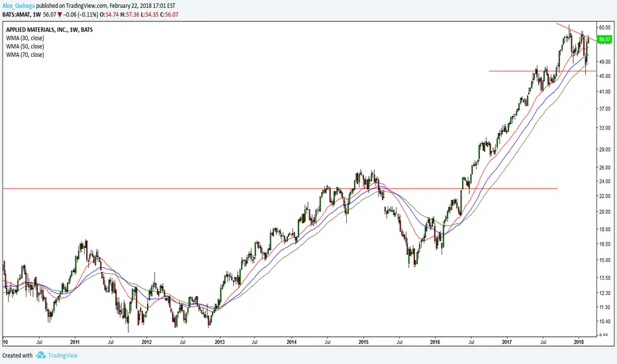Viewport: 617px width, 364px height.
Task: Click the APPLIED MATERIALS, INC., 1W, BATS title
Action: tap(50, 30)
